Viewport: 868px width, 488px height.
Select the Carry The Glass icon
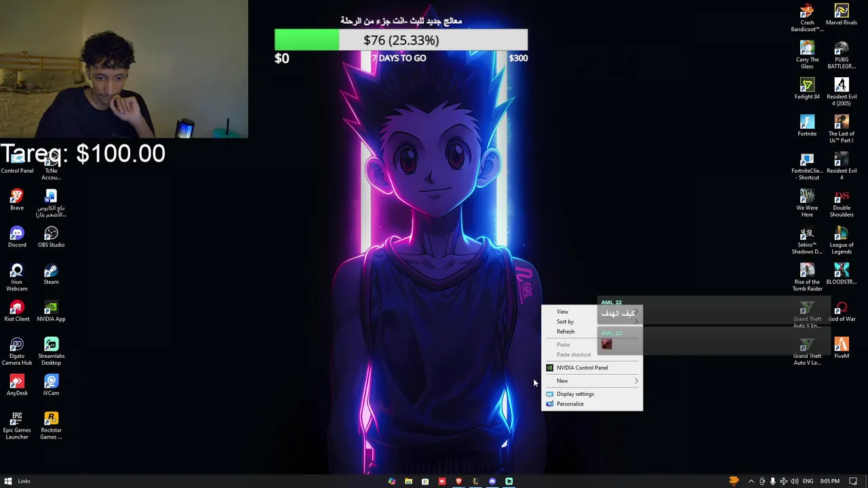coord(807,55)
